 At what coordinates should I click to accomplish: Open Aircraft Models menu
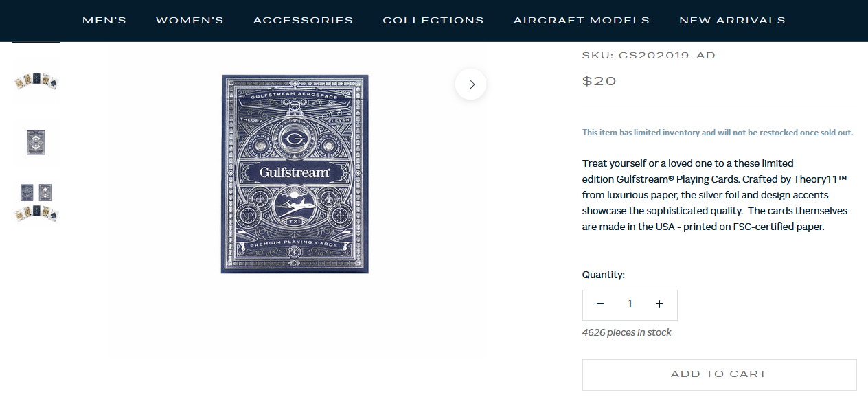tap(582, 20)
